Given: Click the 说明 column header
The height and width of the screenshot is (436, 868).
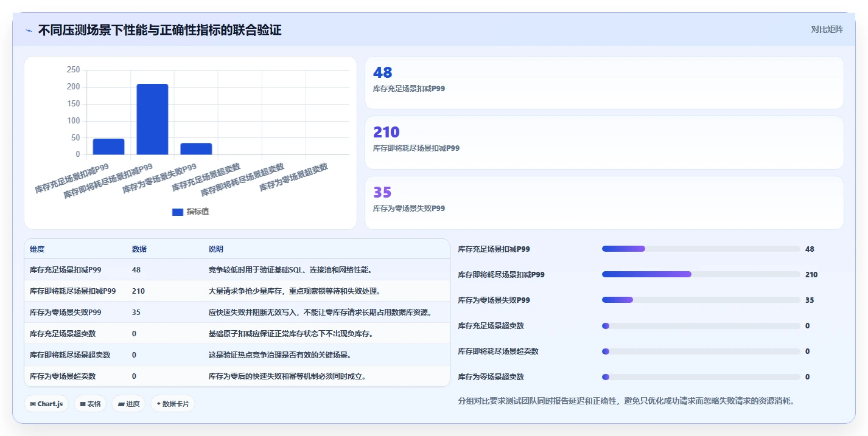Looking at the screenshot, I should [x=216, y=249].
